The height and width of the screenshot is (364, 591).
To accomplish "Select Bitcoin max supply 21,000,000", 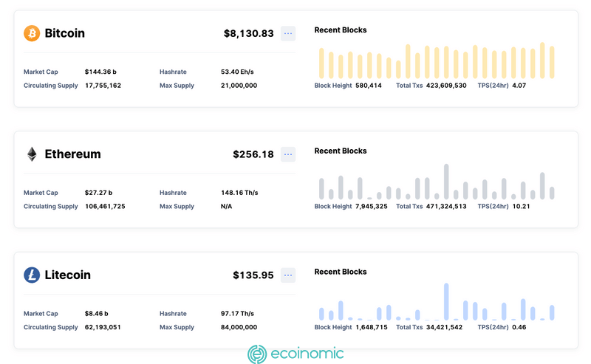I will click(239, 86).
